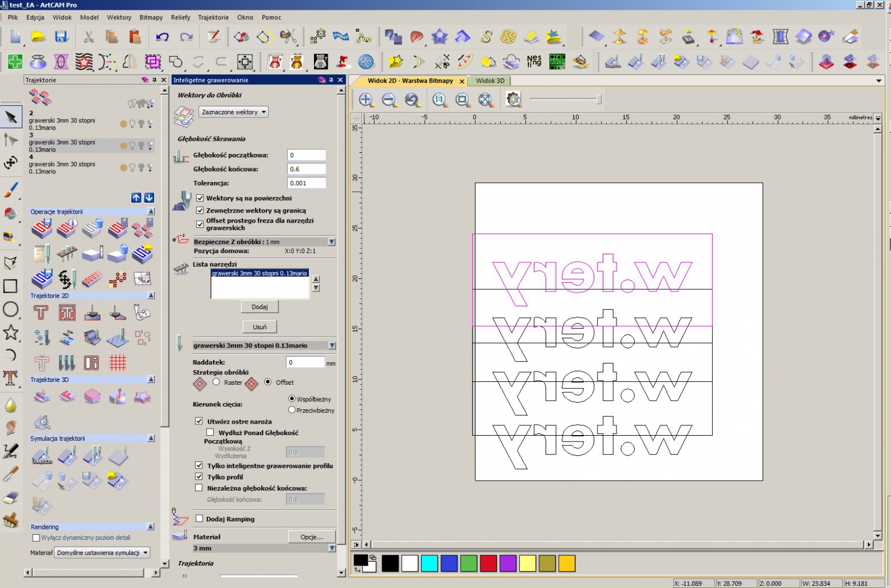This screenshot has width=891, height=588.
Task: Zoom in on the 2D view
Action: (x=366, y=100)
